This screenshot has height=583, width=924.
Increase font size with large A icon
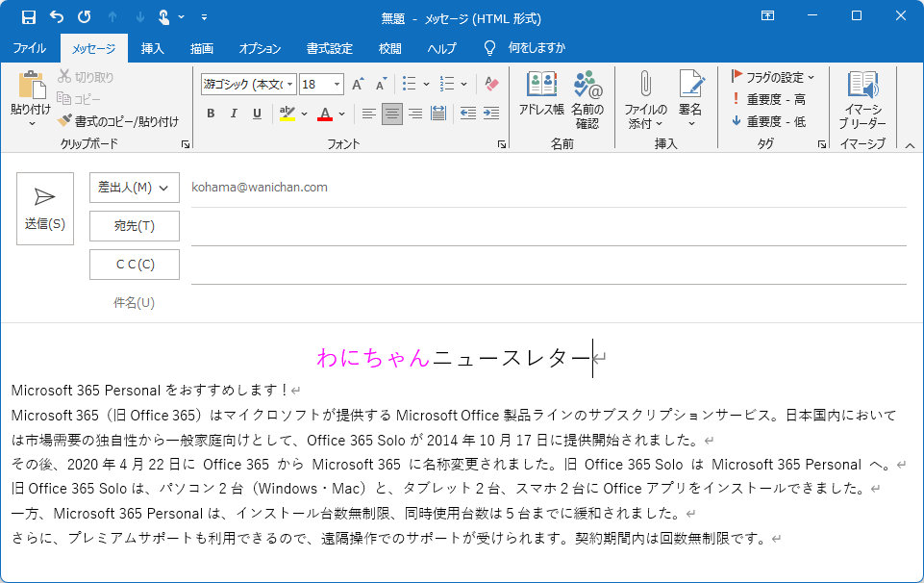pyautogui.click(x=358, y=85)
